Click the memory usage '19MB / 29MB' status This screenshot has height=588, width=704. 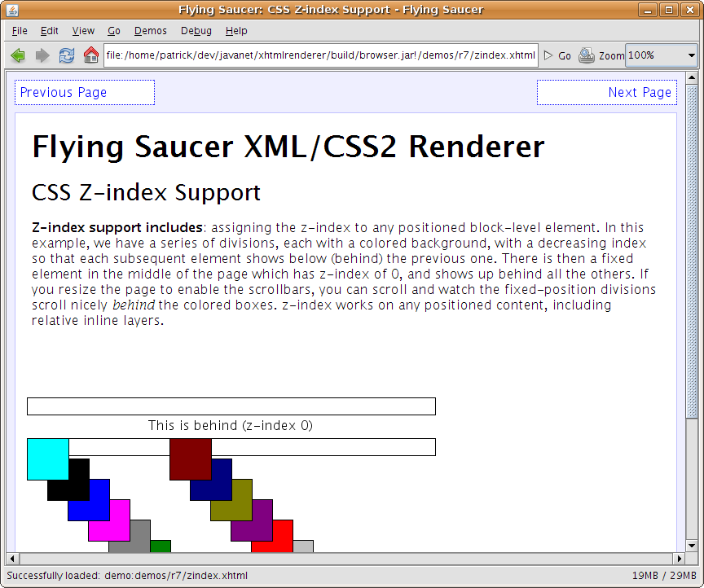click(664, 576)
